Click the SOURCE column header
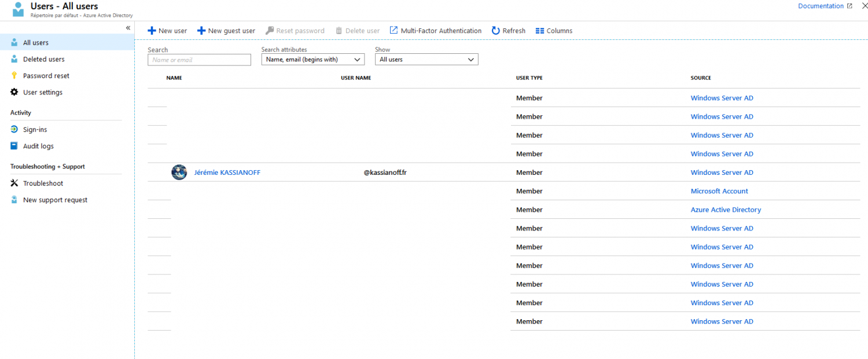Screen dimensions: 868x359 (701, 78)
